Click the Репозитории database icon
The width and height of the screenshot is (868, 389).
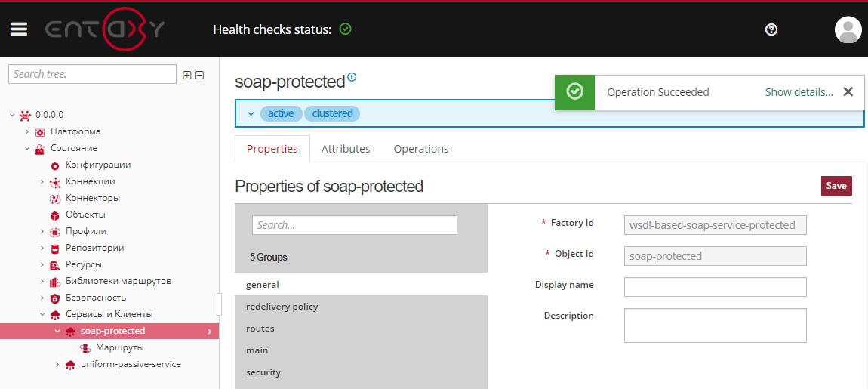click(x=55, y=249)
